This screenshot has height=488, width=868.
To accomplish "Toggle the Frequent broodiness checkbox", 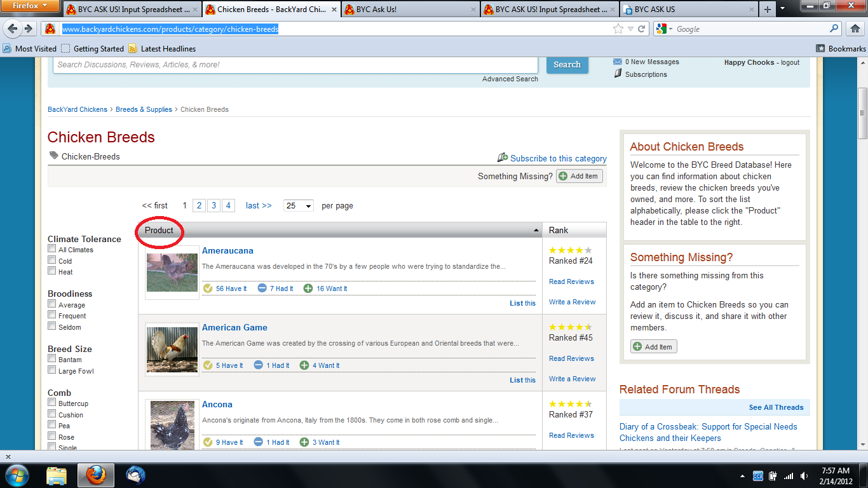I will coord(52,315).
